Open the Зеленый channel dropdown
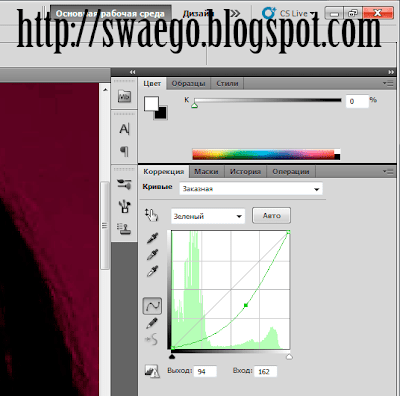400x396 pixels. pos(208,216)
